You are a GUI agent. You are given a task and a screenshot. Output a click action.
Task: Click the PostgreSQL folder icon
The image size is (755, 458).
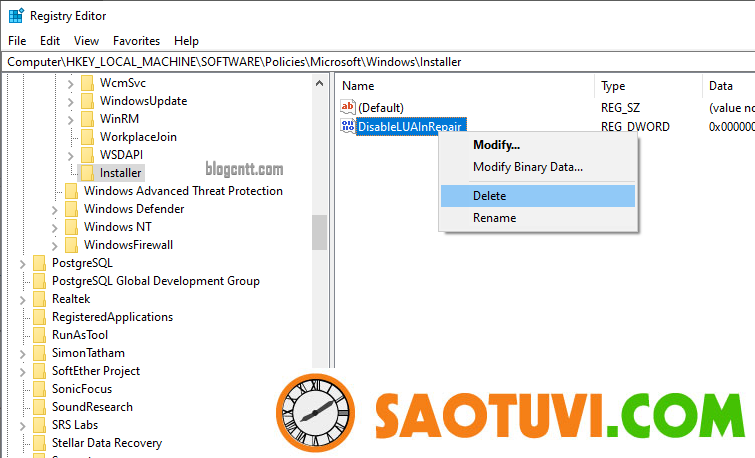(39, 263)
